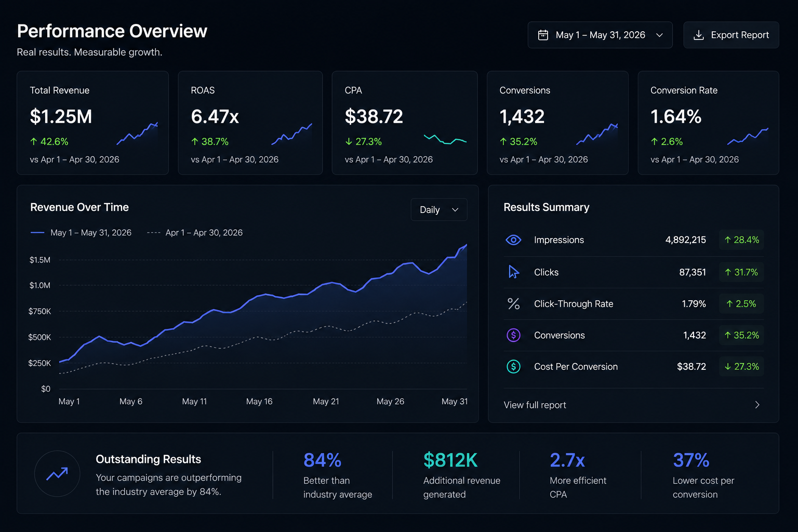Click the 84% better than industry stat
Image resolution: width=798 pixels, height=532 pixels.
(322, 460)
